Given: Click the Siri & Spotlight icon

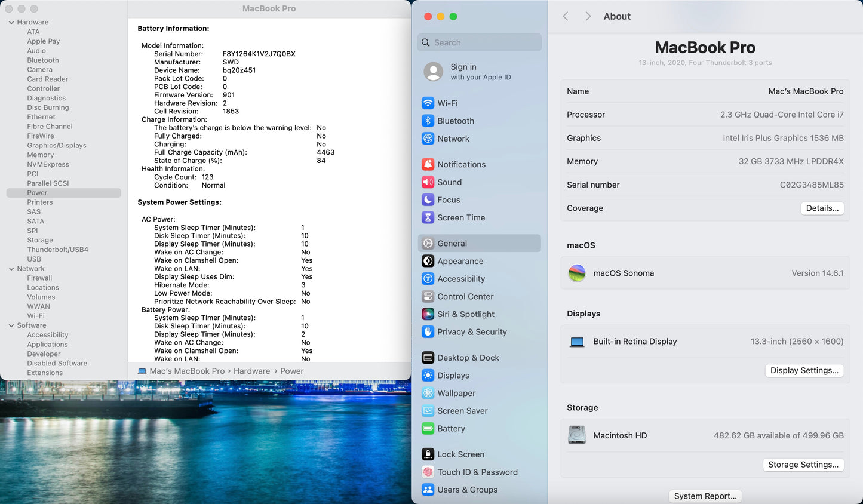Looking at the screenshot, I should pos(428,314).
